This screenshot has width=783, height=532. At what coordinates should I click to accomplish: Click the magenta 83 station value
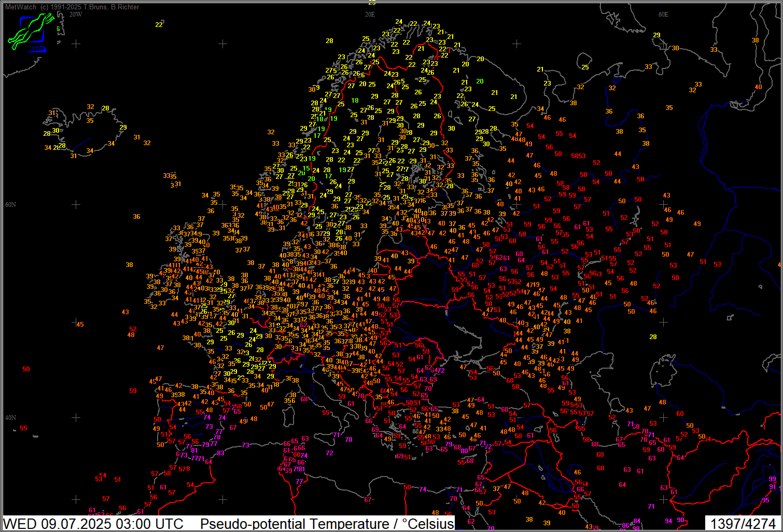pos(221,453)
